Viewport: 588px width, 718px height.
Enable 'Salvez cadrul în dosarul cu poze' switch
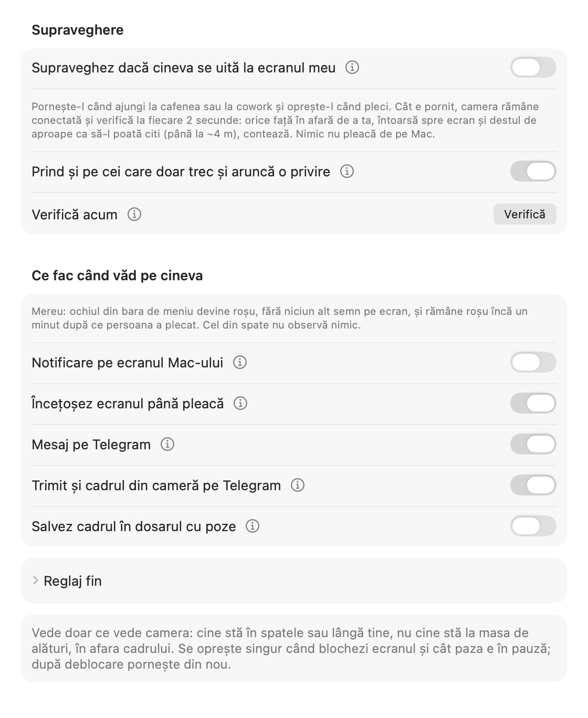(x=533, y=526)
